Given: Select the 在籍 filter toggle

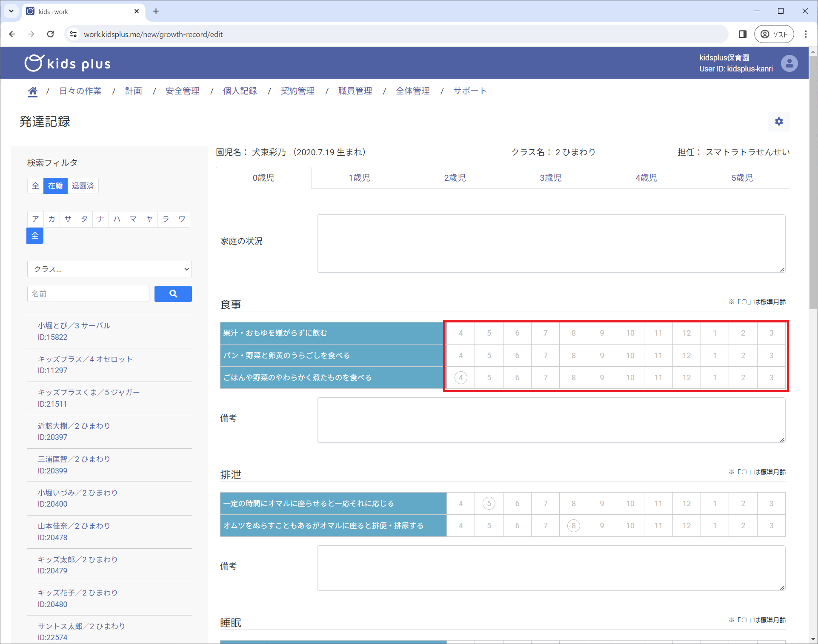Looking at the screenshot, I should coord(55,186).
